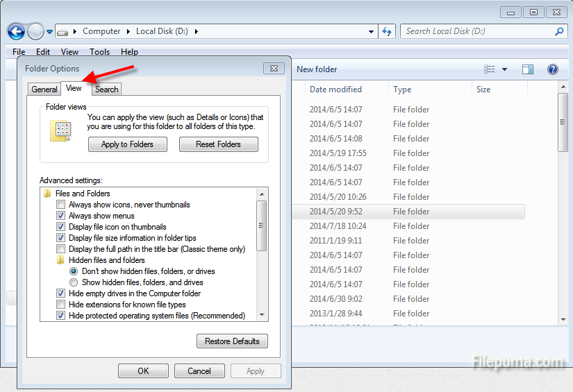Viewport: 573px width, 392px height.
Task: Expand the Computer breadcrumb arrow
Action: (127, 31)
